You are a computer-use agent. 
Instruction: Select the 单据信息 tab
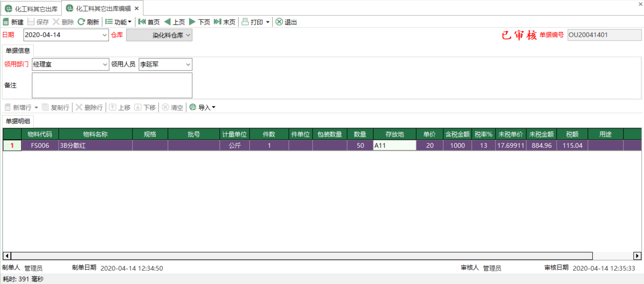pos(18,50)
